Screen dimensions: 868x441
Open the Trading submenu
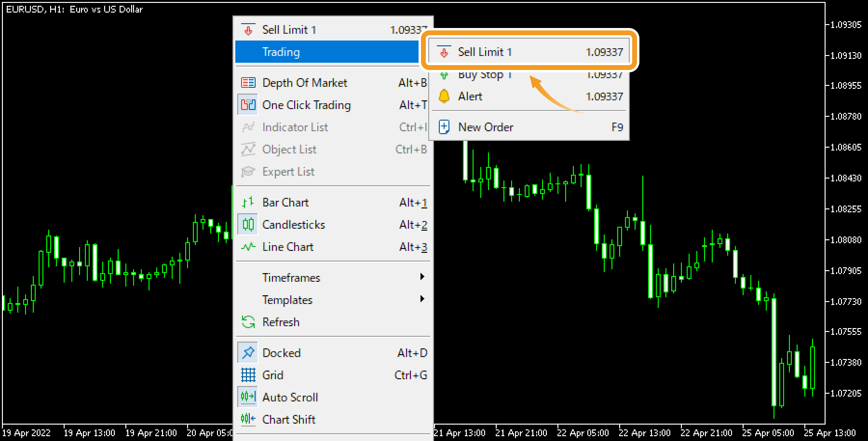pos(282,52)
